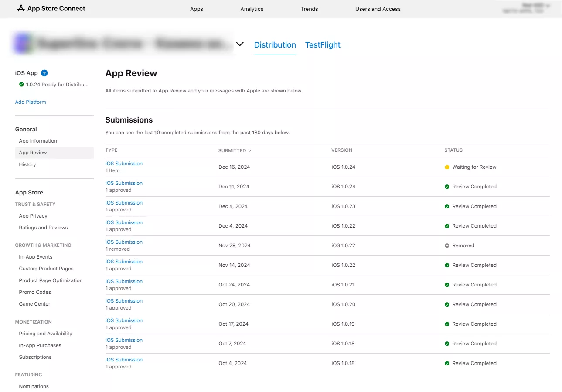Click the '1 removed' label
The height and width of the screenshot is (392, 562).
click(x=118, y=249)
